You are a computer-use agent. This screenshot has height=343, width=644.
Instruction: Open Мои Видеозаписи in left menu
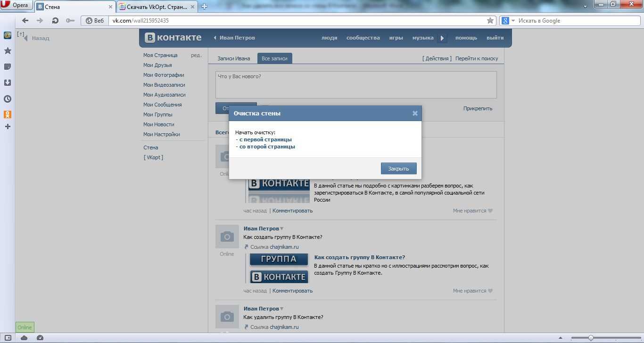[x=164, y=85]
